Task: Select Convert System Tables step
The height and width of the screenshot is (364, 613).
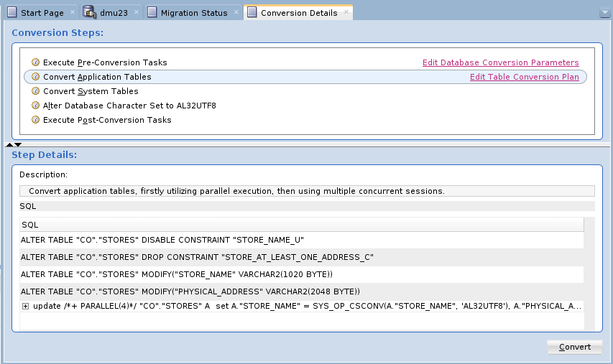Action: tap(91, 91)
